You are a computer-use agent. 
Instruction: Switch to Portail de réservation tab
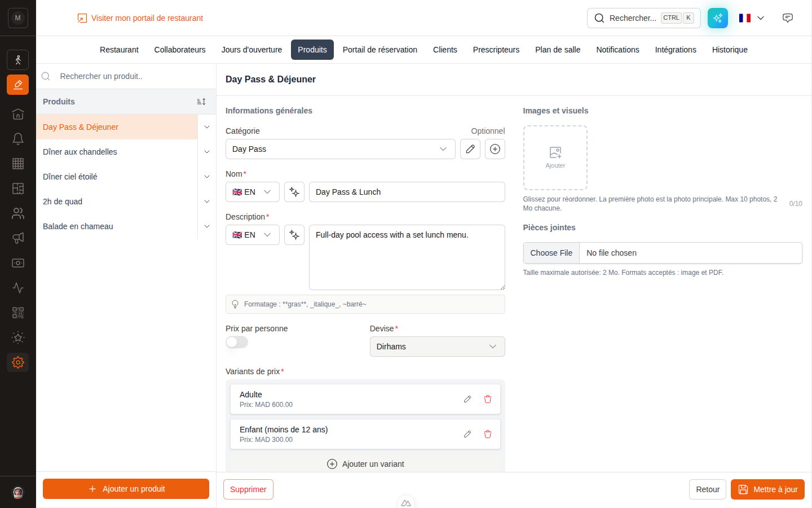pos(380,50)
